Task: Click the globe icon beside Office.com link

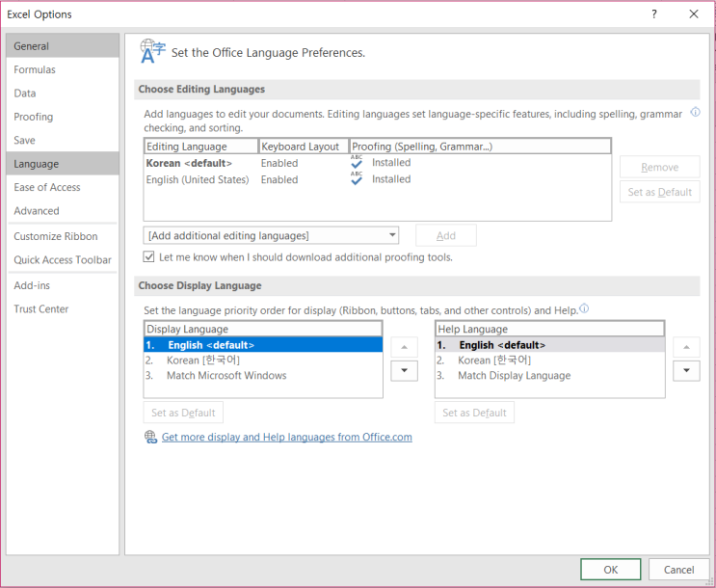Action: (x=150, y=437)
